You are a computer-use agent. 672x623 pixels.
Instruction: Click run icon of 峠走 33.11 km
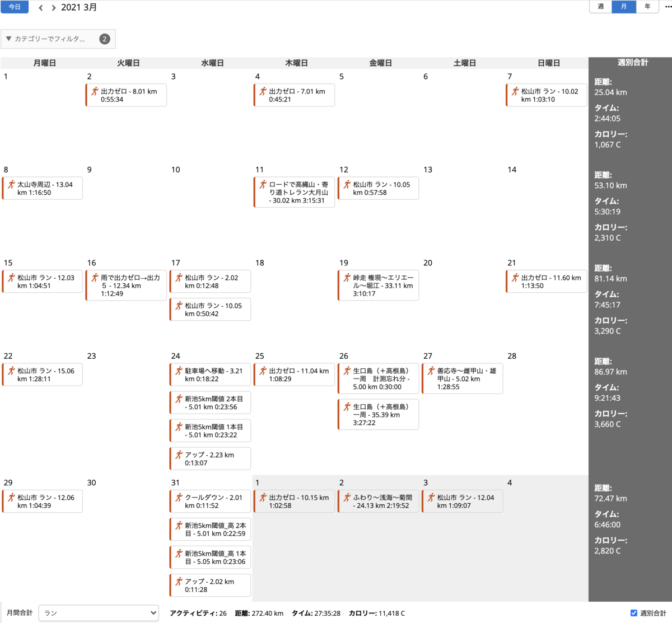point(347,277)
